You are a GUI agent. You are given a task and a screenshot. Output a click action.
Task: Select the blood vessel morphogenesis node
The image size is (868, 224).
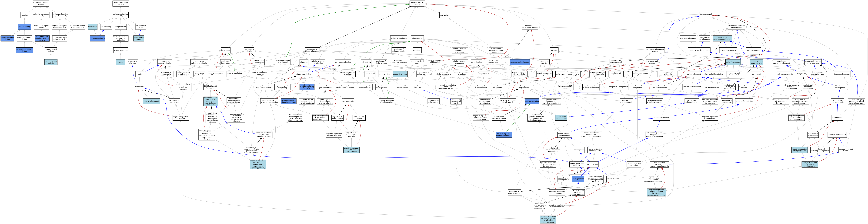[x=837, y=101]
